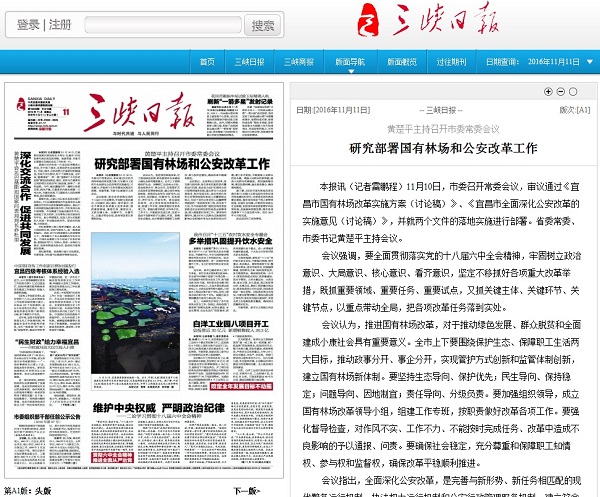600x497 pixels.
Task: Go to next page via 下一版 link
Action: tap(247, 491)
